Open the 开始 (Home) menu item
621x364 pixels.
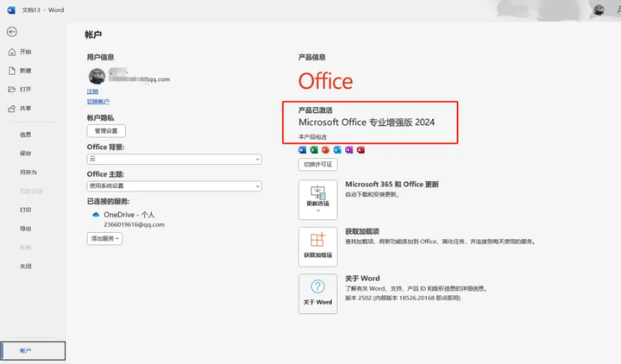tap(25, 53)
